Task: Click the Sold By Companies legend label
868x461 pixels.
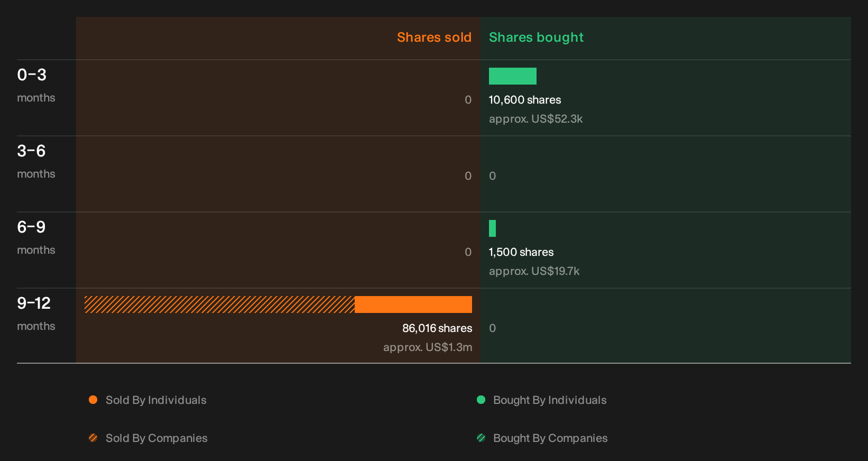Action: [x=156, y=438]
